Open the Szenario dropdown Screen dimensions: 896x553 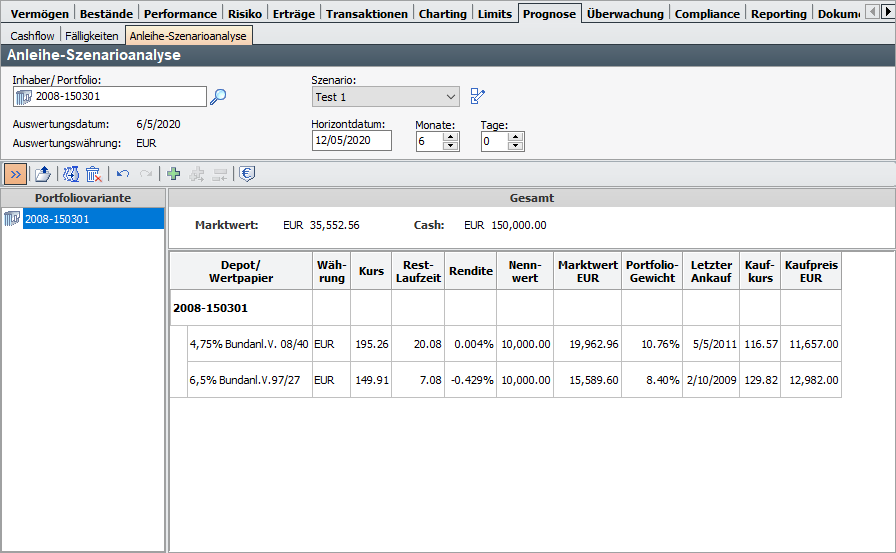(x=449, y=97)
